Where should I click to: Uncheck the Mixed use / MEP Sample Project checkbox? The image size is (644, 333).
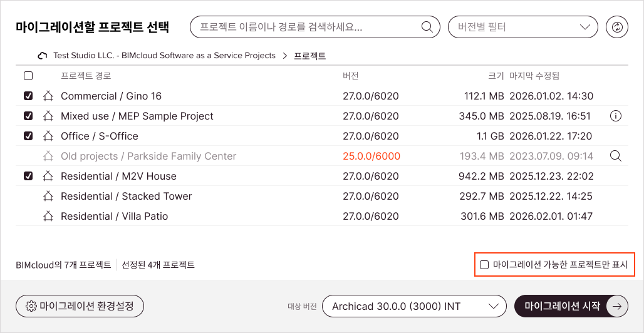[28, 116]
